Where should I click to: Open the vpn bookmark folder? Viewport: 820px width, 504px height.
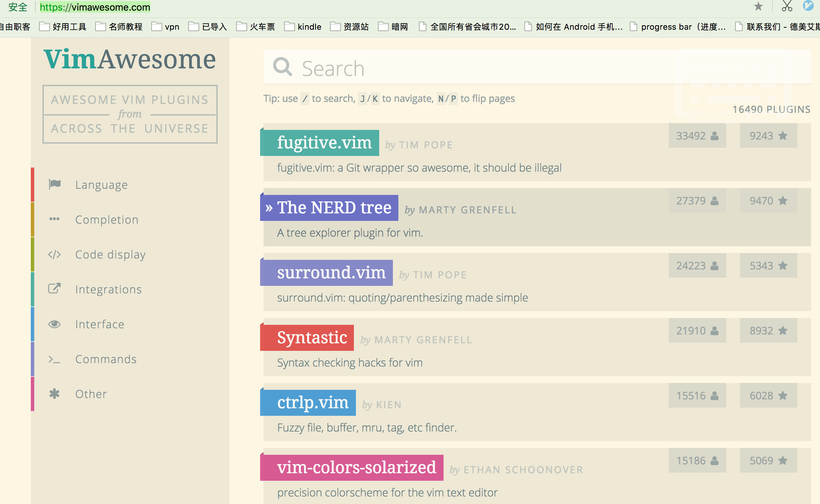pyautogui.click(x=166, y=27)
